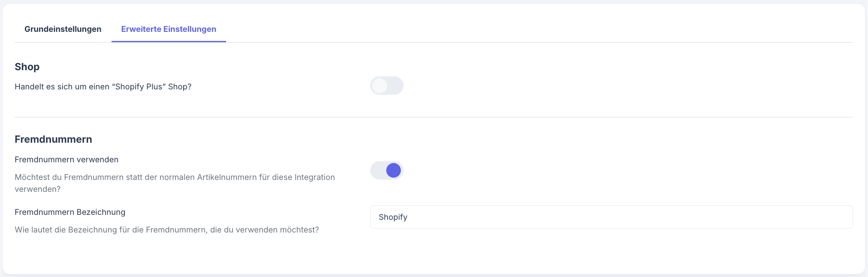Click the Fremdnummern Bezeichnung input field
Screen dimensions: 868x277
(611, 217)
